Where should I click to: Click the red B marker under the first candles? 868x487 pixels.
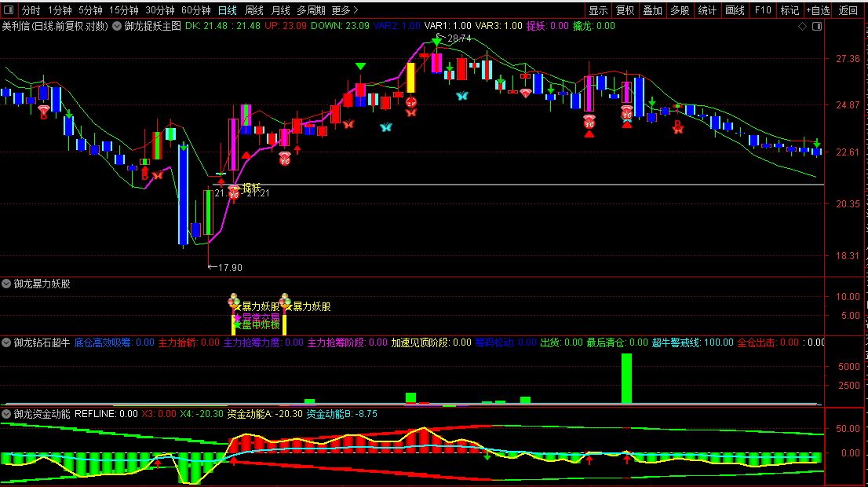pyautogui.click(x=43, y=115)
